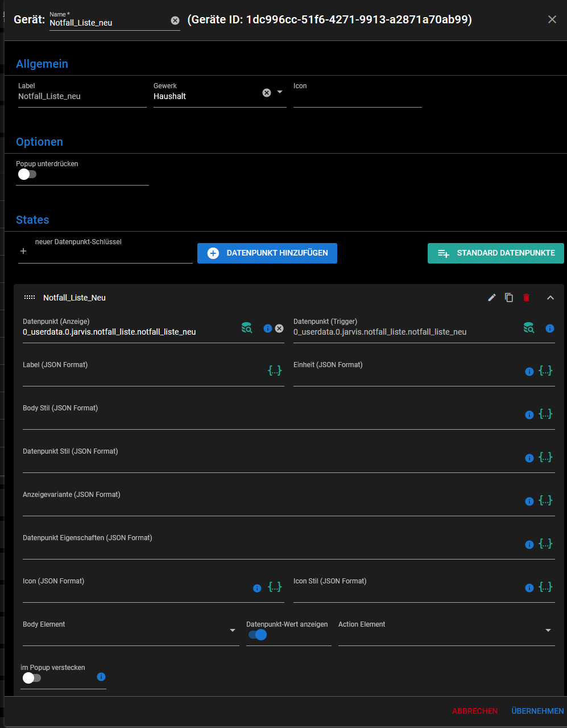
Task: Click the pencil edit icon for Notfall_Liste_Neu
Action: click(492, 298)
